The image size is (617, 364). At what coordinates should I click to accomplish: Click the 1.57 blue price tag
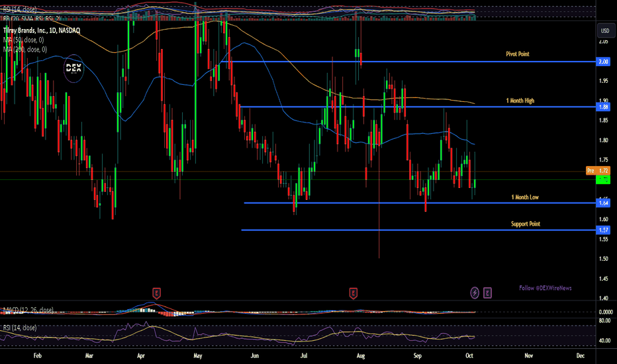point(604,230)
